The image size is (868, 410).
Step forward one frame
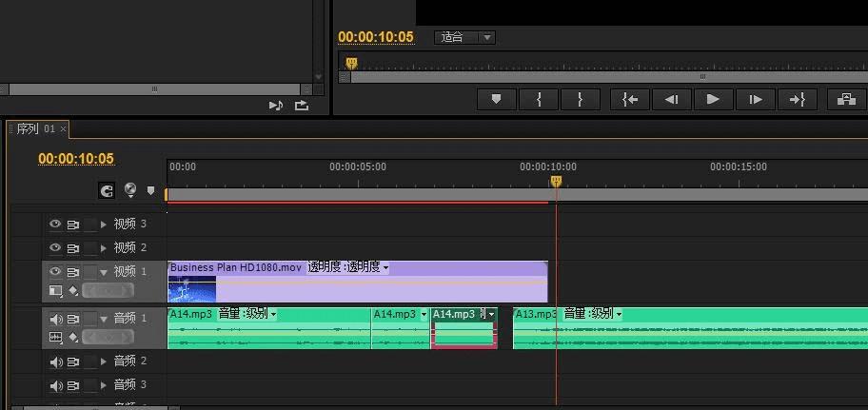756,100
